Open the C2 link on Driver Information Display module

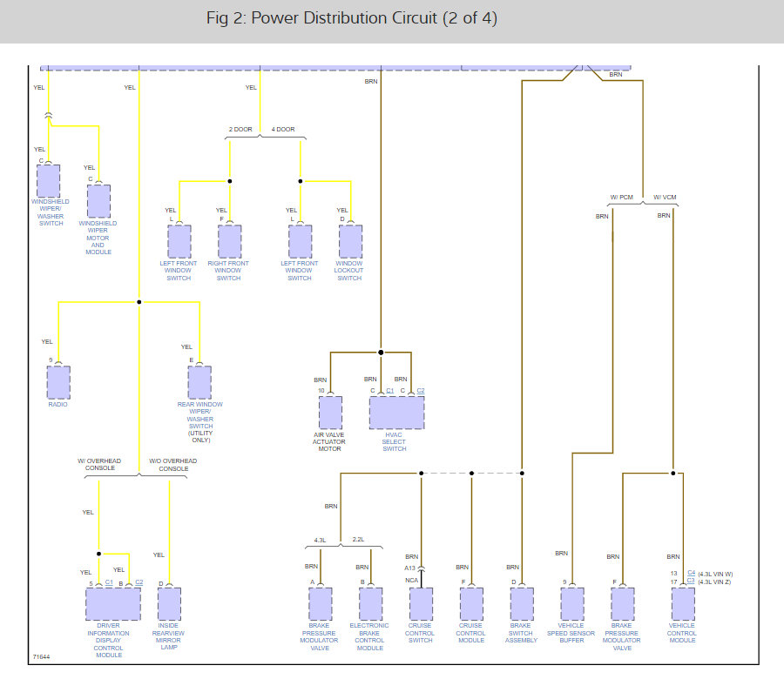(x=139, y=582)
